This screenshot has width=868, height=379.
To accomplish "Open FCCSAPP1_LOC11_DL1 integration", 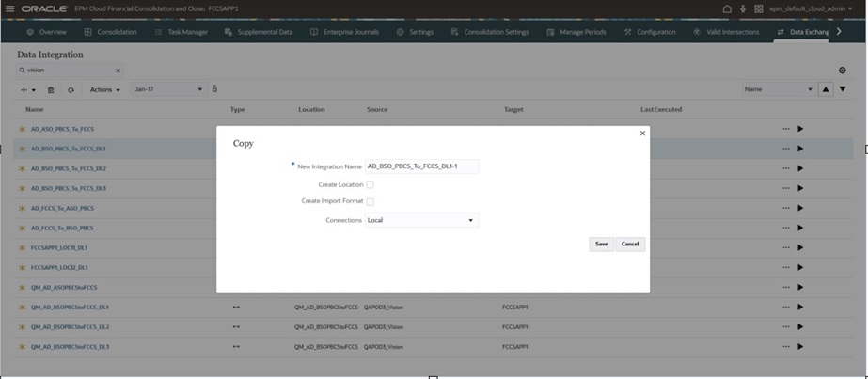I will pos(58,248).
